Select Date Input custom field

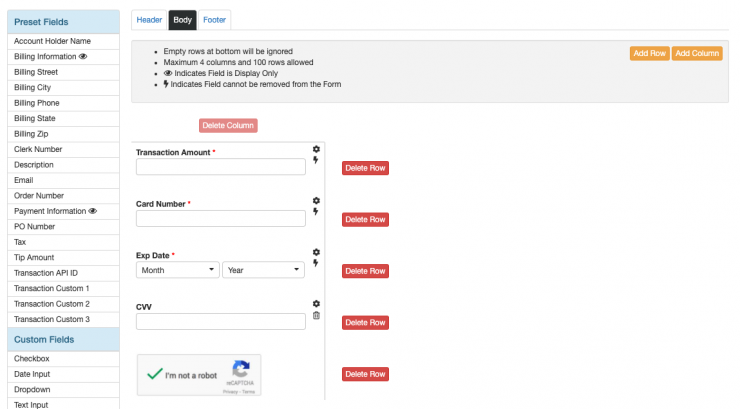tap(63, 374)
